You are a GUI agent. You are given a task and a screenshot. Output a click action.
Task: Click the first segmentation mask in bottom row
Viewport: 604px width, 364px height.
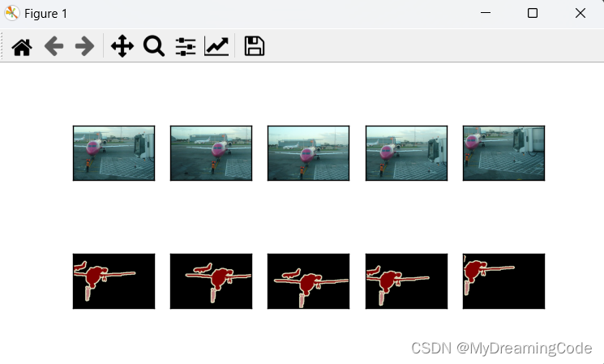[114, 281]
